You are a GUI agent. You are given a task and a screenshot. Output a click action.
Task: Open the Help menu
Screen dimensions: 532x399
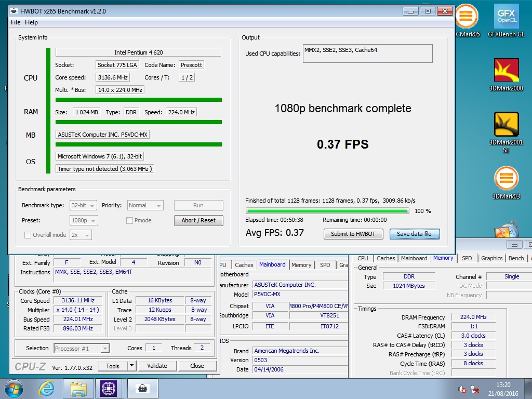(x=31, y=22)
